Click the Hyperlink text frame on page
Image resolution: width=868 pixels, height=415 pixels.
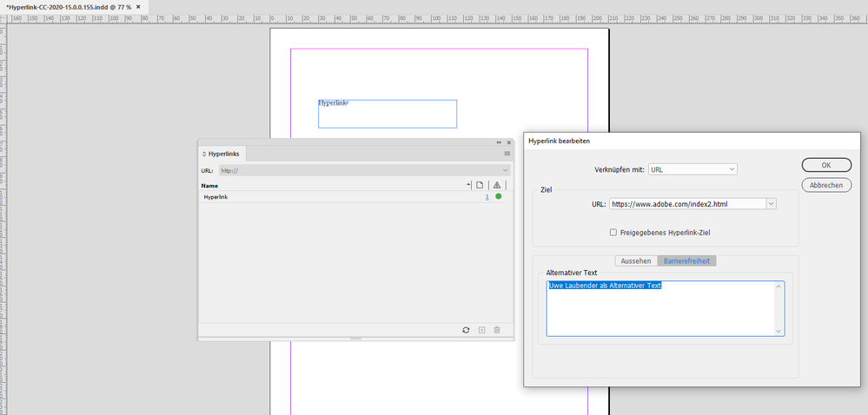click(x=388, y=114)
